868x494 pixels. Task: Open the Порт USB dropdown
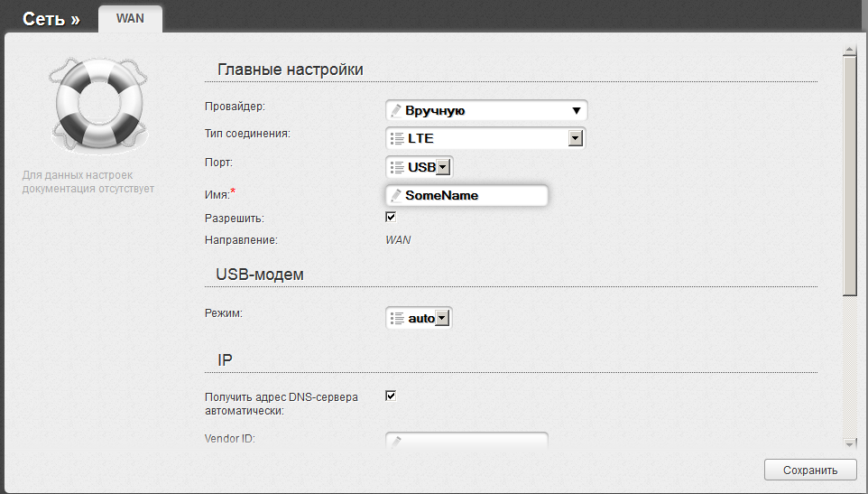click(443, 167)
